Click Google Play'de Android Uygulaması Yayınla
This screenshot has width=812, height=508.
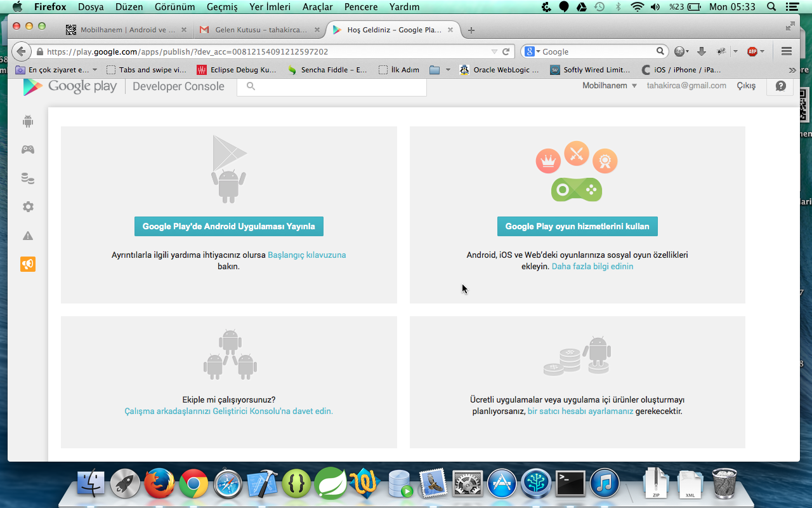pos(229,227)
